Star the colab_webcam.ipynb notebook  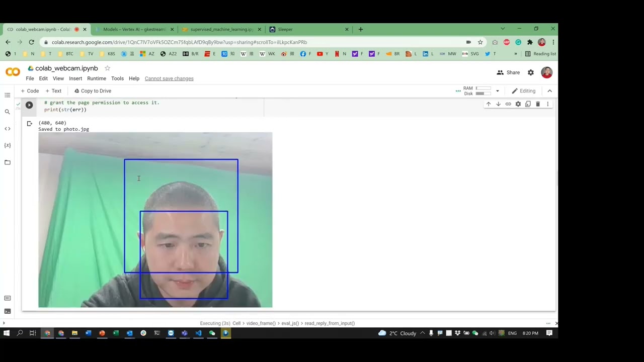pos(107,68)
